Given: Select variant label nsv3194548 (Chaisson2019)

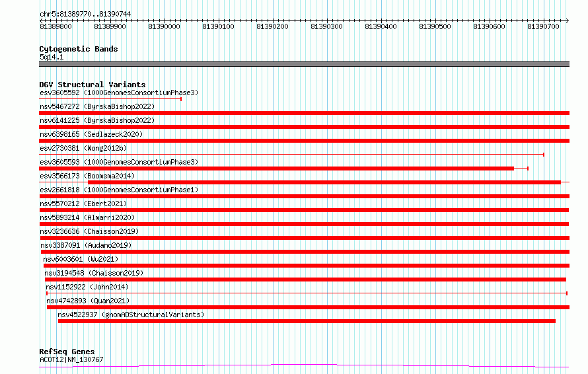Looking at the screenshot, I should [x=94, y=273].
